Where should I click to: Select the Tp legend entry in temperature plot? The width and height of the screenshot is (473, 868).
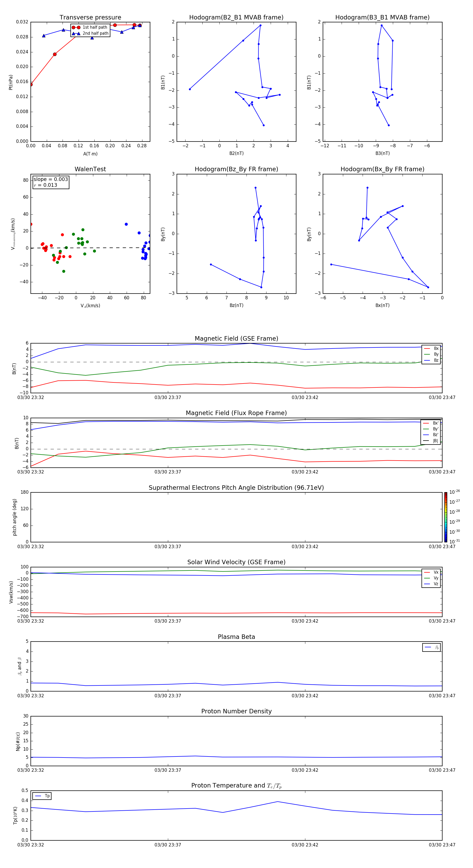point(42,796)
